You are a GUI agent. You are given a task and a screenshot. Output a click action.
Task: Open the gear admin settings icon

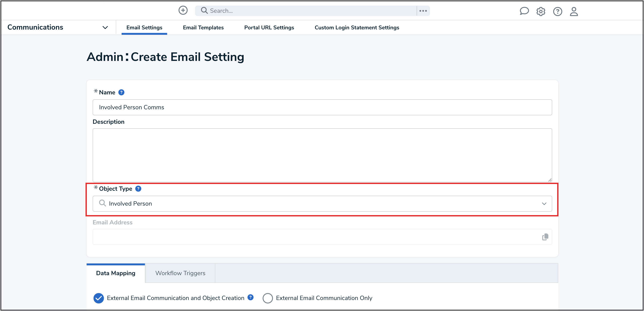(x=541, y=11)
